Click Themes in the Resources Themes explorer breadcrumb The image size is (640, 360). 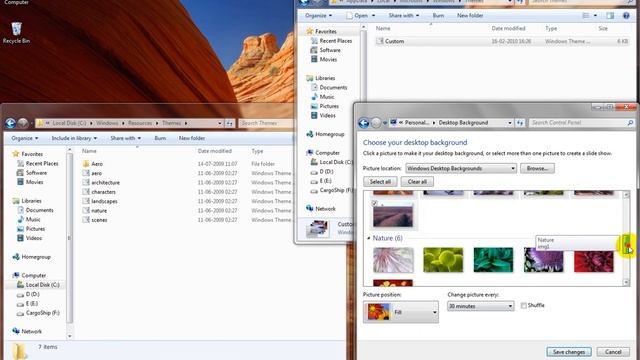coord(171,123)
